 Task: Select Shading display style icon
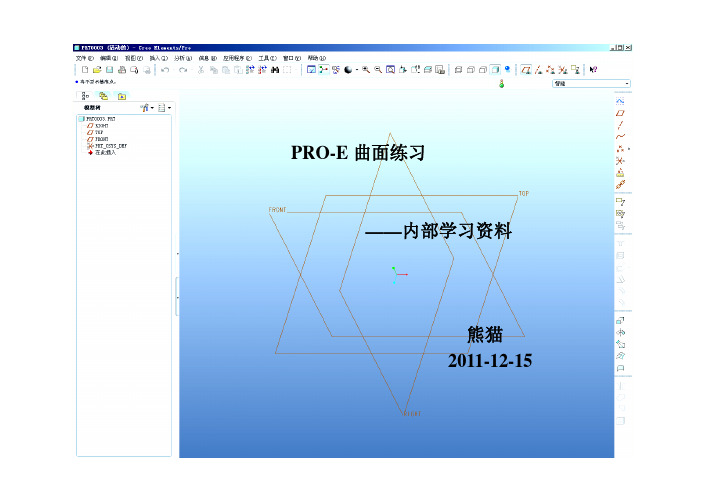click(495, 69)
